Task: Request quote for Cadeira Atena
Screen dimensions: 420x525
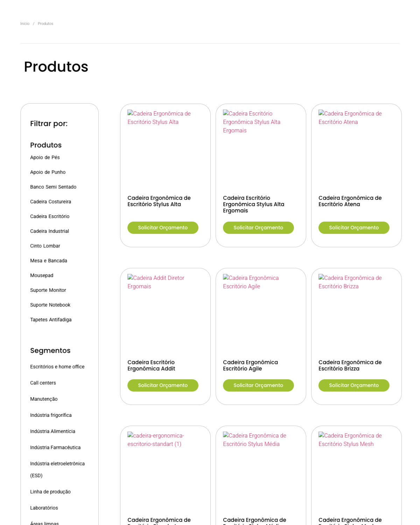Action: pos(354,227)
